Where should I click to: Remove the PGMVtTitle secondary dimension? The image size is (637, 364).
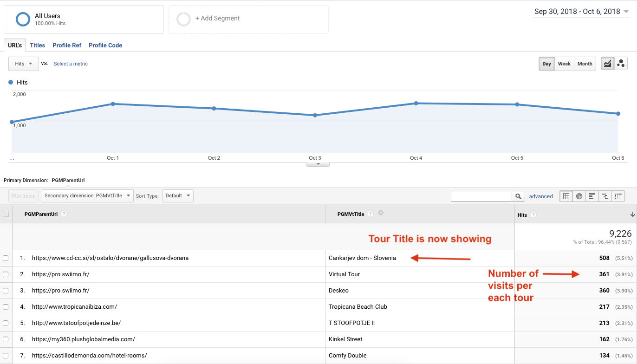(381, 213)
